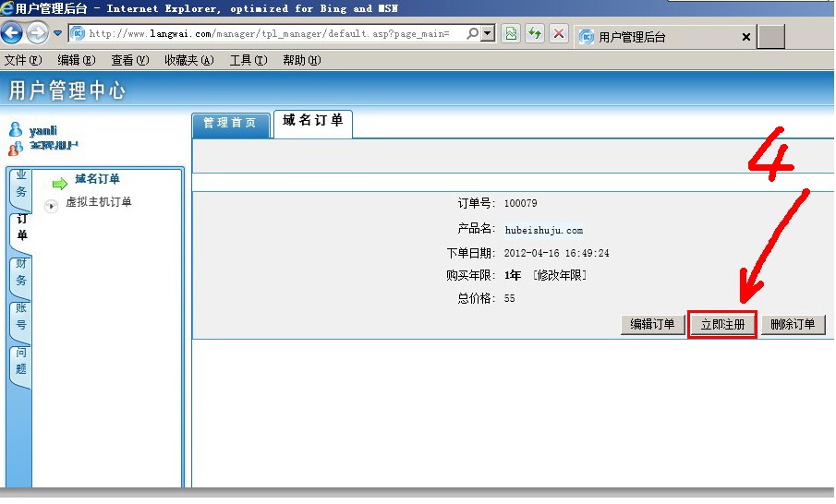Click the blue user icon beside yanli
The image size is (836, 504).
click(x=14, y=130)
